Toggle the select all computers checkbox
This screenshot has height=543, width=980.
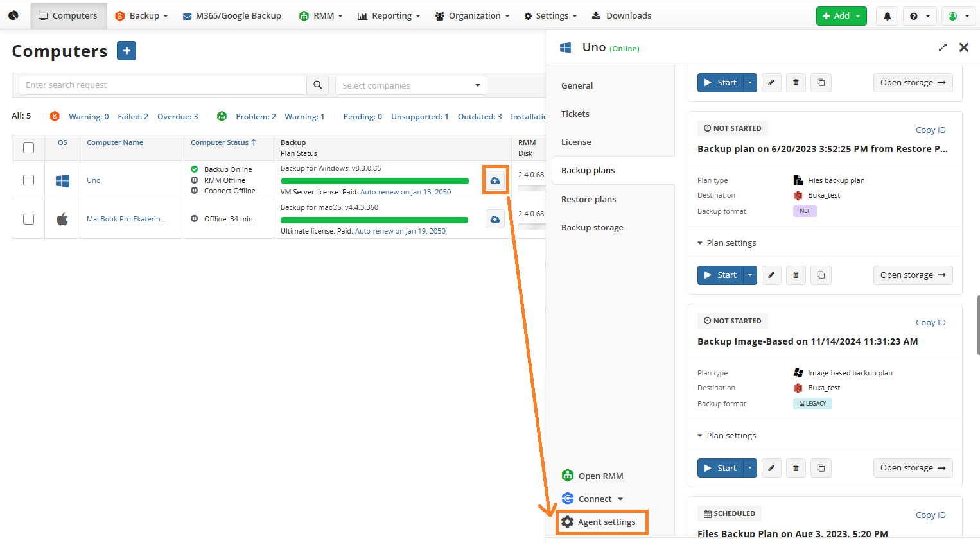pyautogui.click(x=28, y=148)
